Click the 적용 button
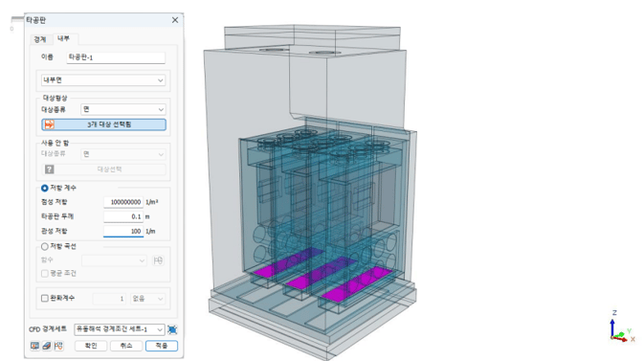Viewport: 644px width, 361px height. pyautogui.click(x=162, y=346)
